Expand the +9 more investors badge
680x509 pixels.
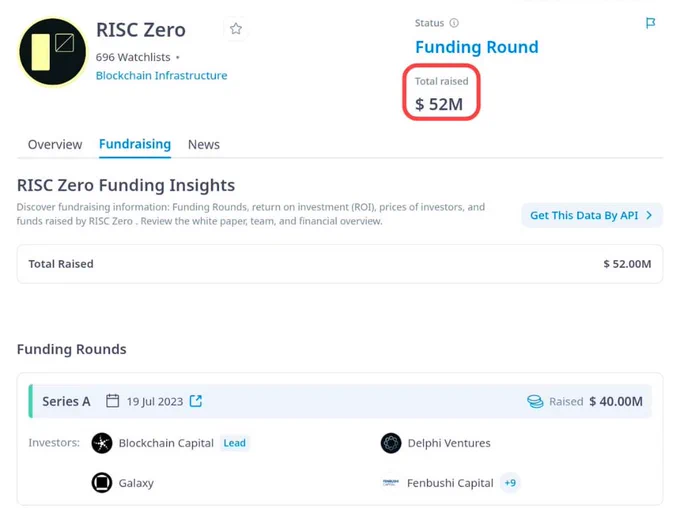[510, 483]
